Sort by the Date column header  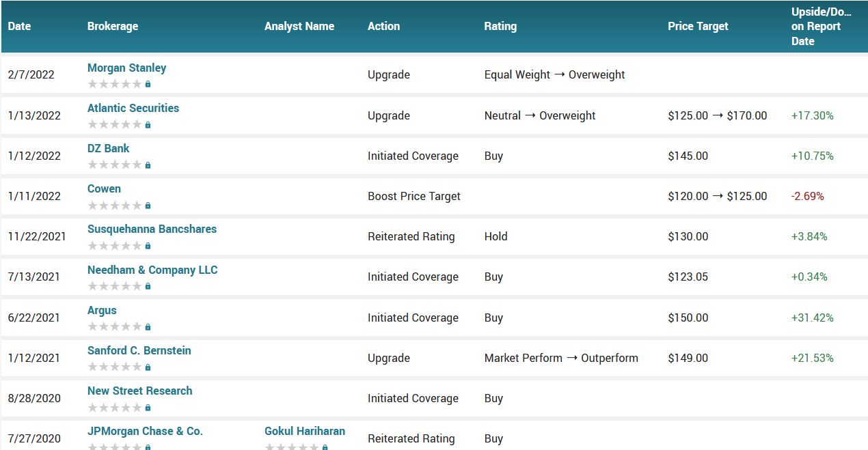click(x=19, y=26)
